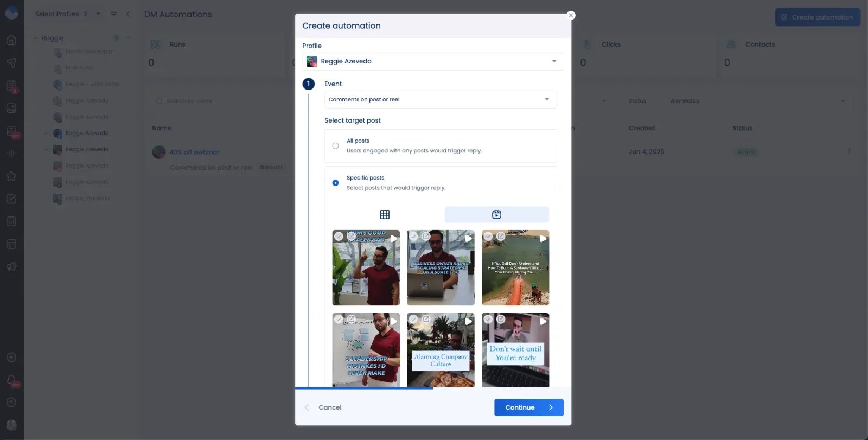Check the 'Looks Good Scales Bad' reel selector
Viewport: 868px width, 440px height.
click(x=339, y=236)
